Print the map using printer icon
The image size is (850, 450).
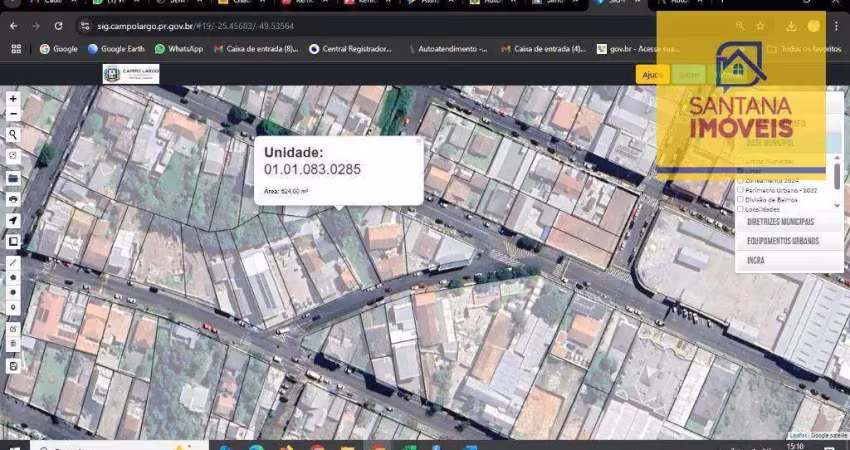pos(13,200)
